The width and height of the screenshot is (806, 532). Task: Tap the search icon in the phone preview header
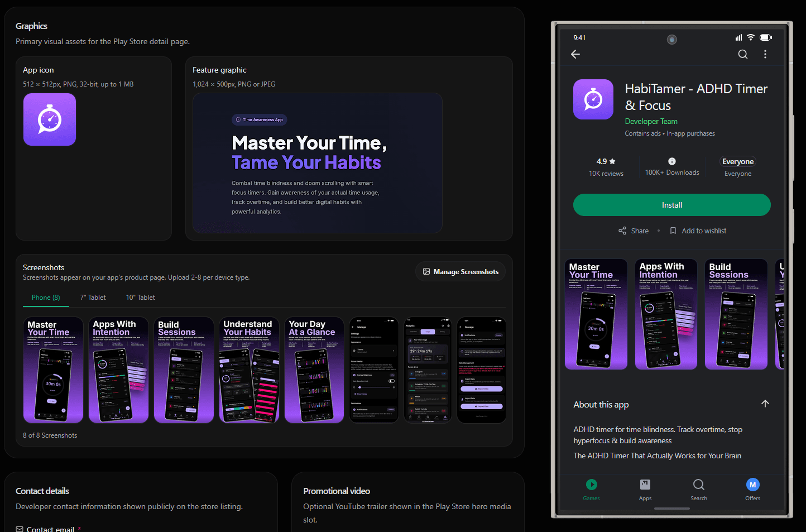(743, 54)
